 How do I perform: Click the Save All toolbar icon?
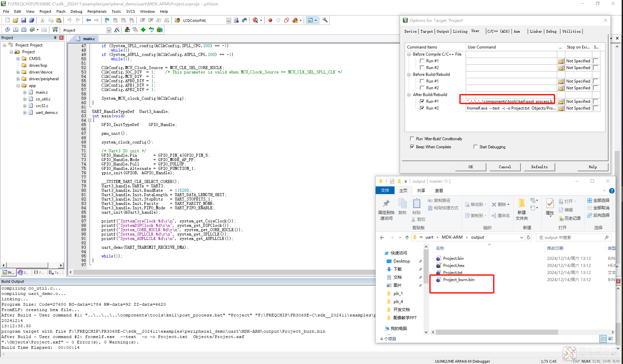pyautogui.click(x=31, y=20)
